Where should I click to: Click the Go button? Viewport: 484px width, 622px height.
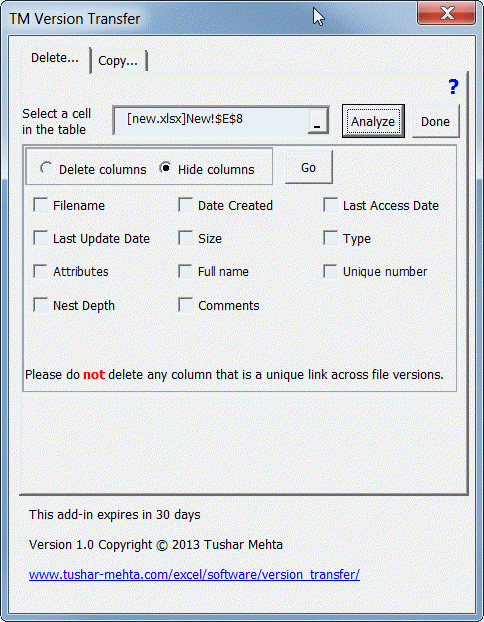point(308,167)
